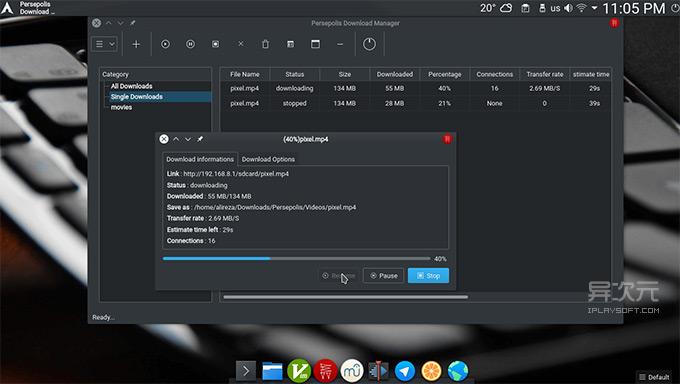The width and height of the screenshot is (680, 384).
Task: Select movies category
Action: [121, 107]
